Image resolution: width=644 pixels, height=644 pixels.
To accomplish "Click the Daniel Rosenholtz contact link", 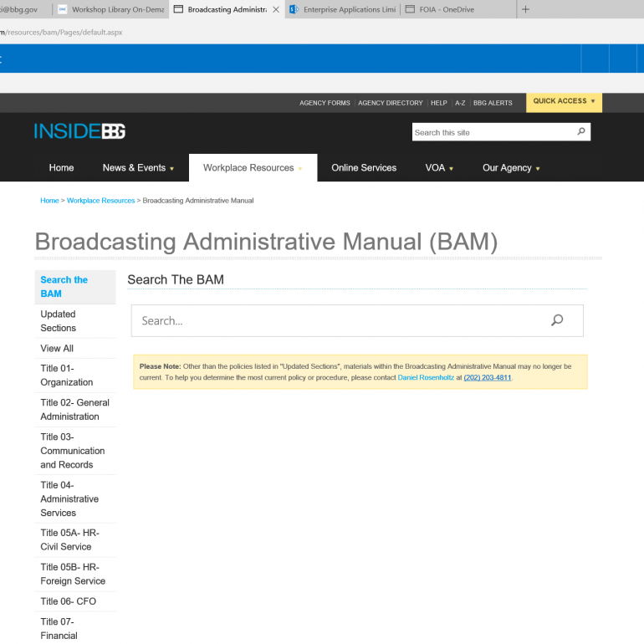I will [x=426, y=377].
